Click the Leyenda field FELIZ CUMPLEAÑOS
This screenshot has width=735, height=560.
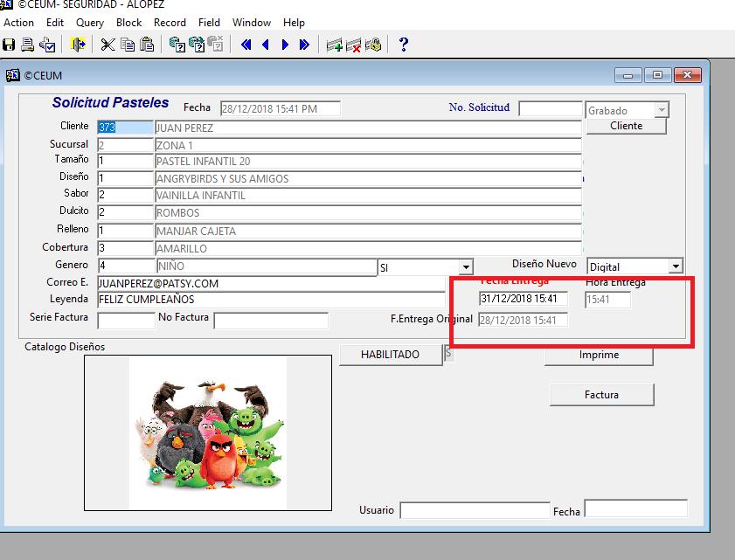point(271,300)
